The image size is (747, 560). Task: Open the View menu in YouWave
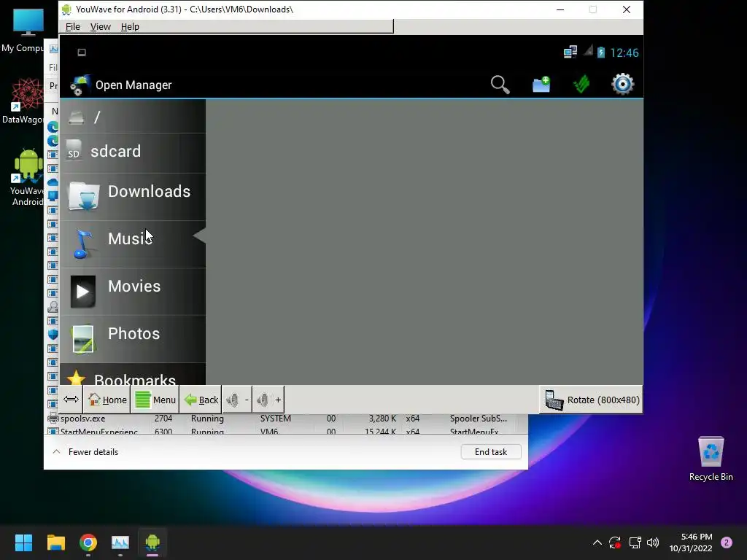[x=101, y=27]
